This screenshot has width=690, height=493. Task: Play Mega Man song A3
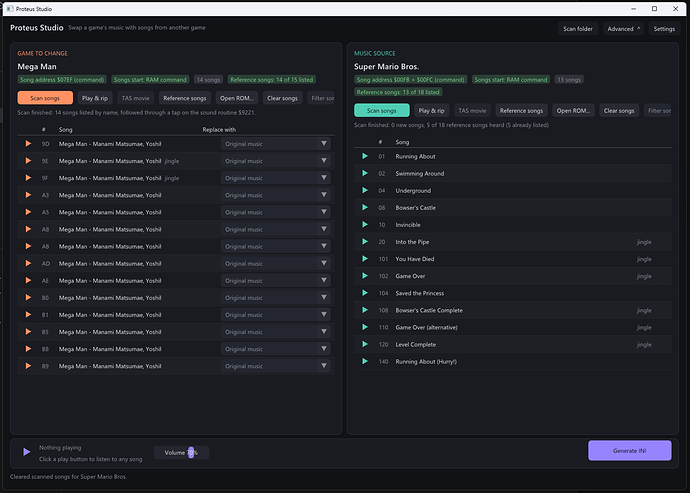(28, 195)
